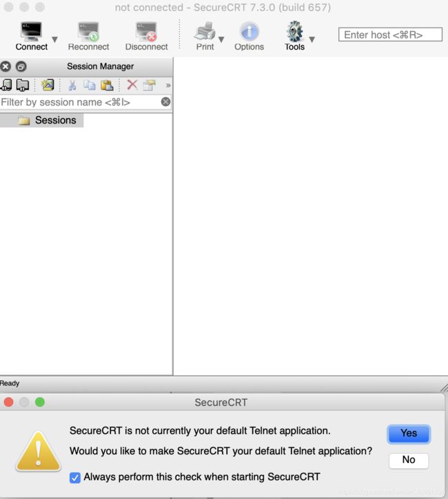Uncheck Always perform this check checkbox

pyautogui.click(x=74, y=478)
